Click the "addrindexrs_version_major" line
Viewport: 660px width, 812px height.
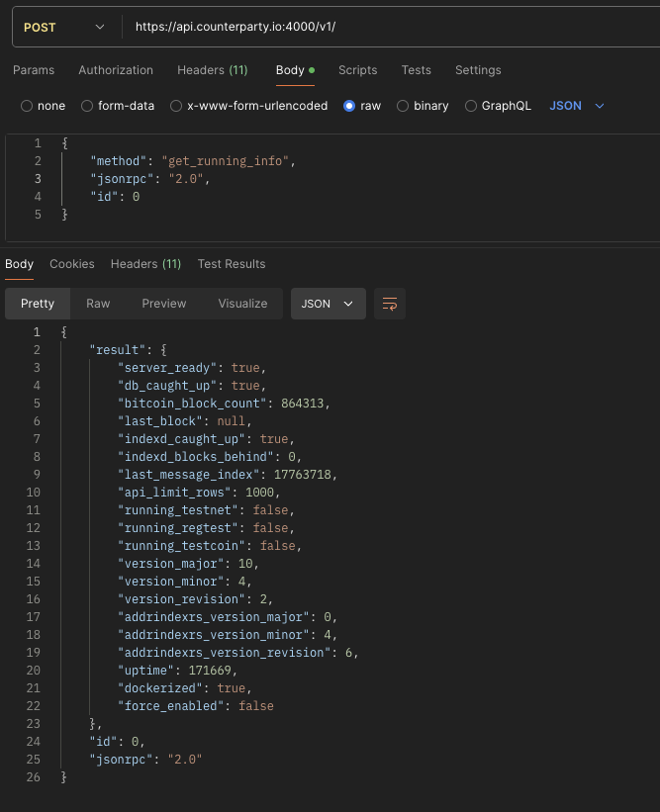point(228,617)
